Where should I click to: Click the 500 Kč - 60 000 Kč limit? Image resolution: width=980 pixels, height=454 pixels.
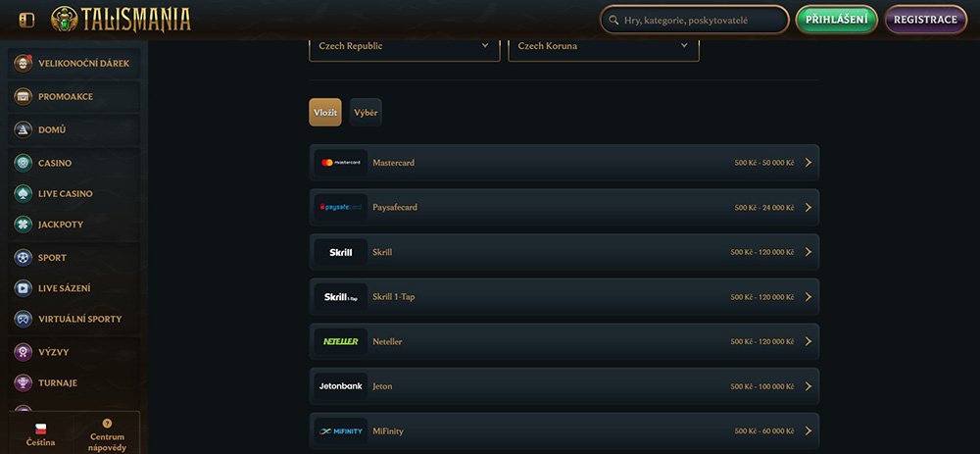click(764, 431)
